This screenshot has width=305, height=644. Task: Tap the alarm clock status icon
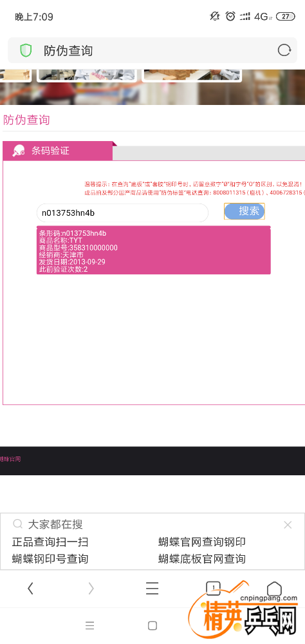pyautogui.click(x=231, y=17)
